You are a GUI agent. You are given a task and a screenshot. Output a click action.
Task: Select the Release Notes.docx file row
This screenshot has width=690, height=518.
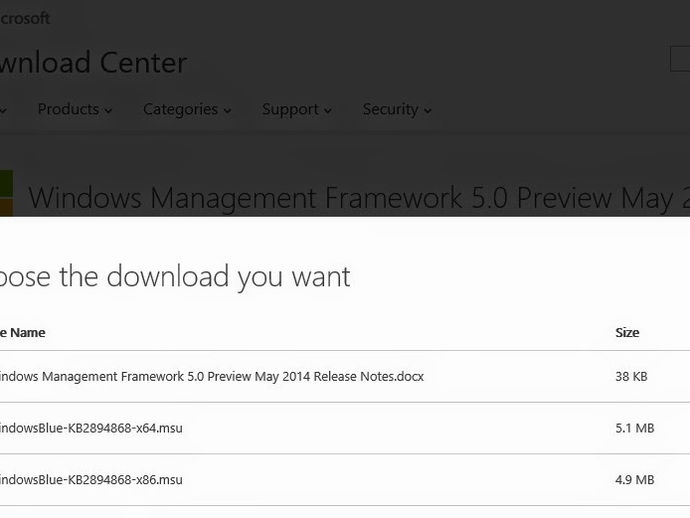pos(345,376)
